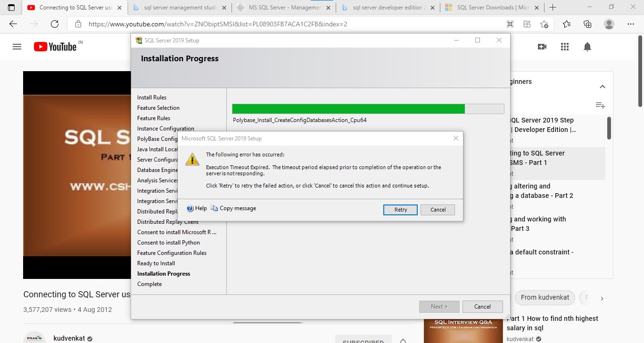
Task: Open YouTube apps grid icon
Action: click(565, 47)
